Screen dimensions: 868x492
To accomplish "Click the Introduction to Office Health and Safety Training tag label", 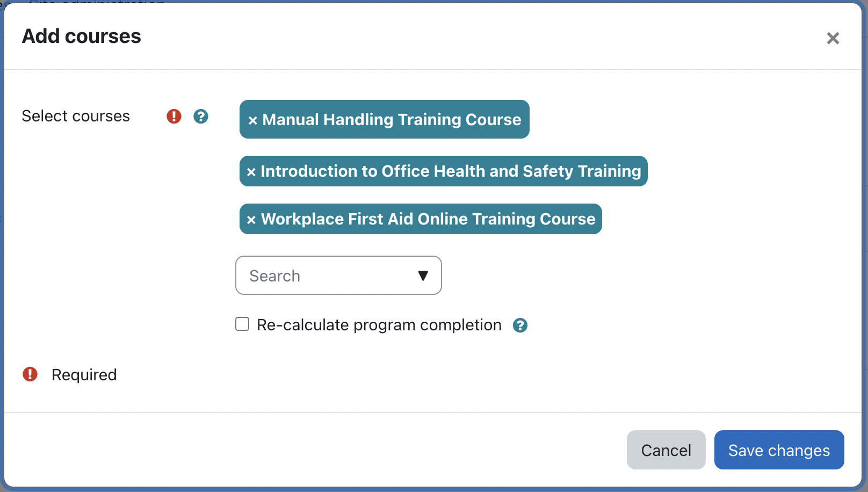I will [451, 171].
